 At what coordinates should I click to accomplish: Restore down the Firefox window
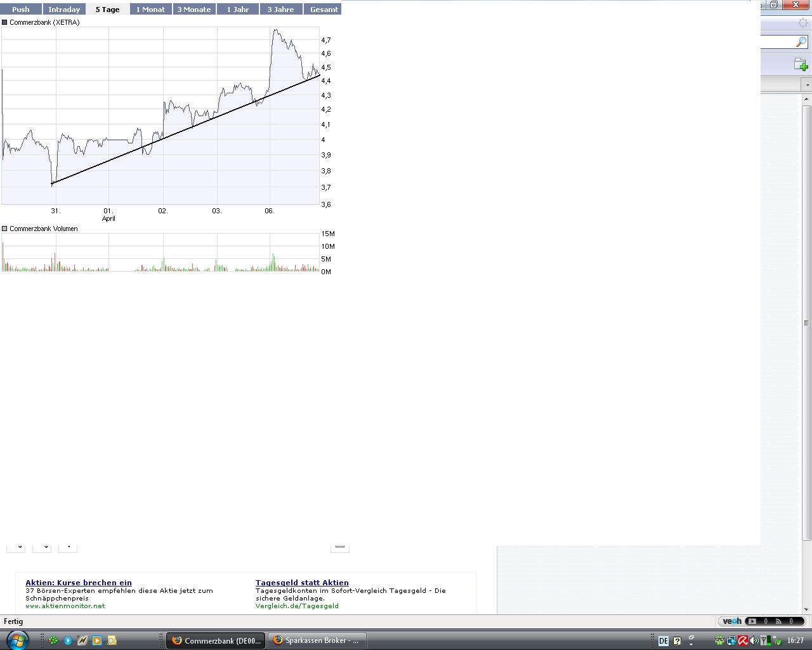(774, 4)
